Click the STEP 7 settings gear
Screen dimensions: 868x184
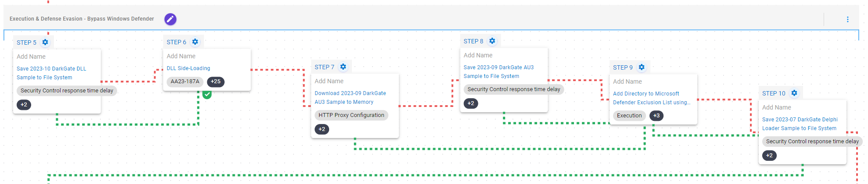pyautogui.click(x=343, y=67)
